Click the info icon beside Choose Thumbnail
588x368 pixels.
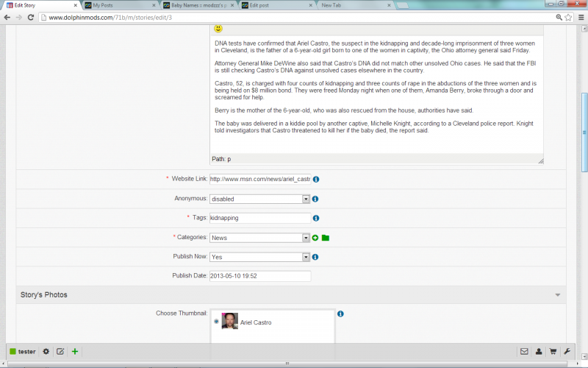[x=340, y=314]
